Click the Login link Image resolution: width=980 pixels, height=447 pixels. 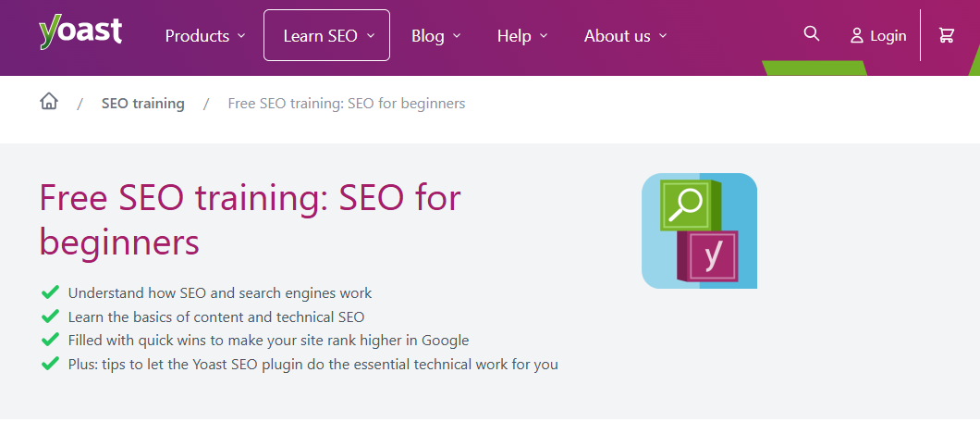click(888, 35)
